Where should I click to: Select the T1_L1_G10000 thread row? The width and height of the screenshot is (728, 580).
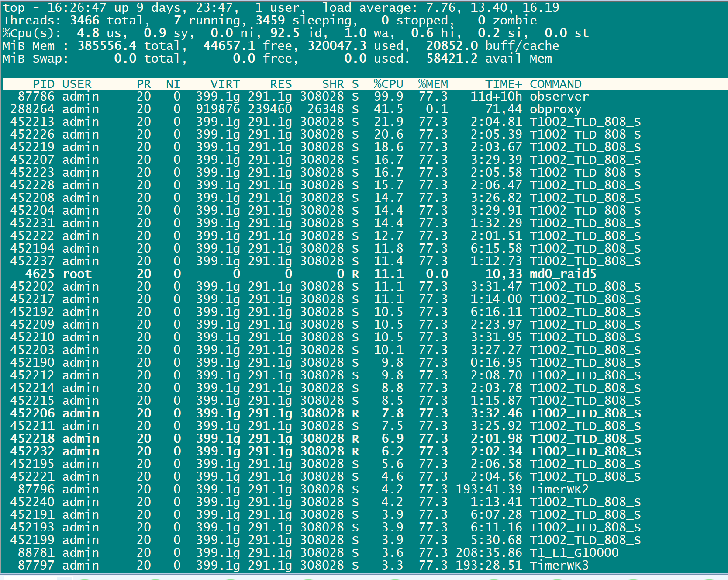click(x=364, y=553)
